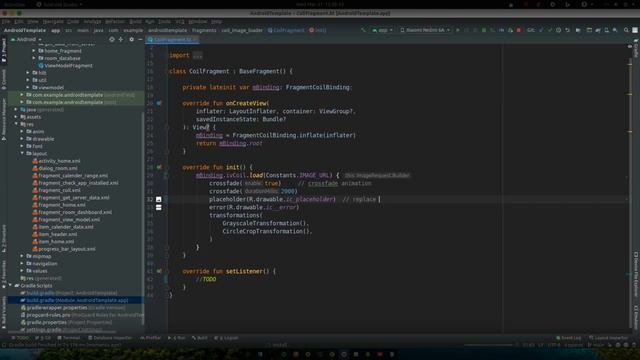Expand the drawable folder
Image resolution: width=640 pixels, height=360 pixels.
point(22,139)
